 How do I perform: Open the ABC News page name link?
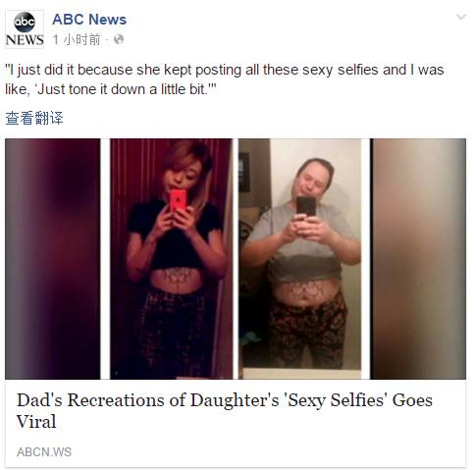(89, 20)
